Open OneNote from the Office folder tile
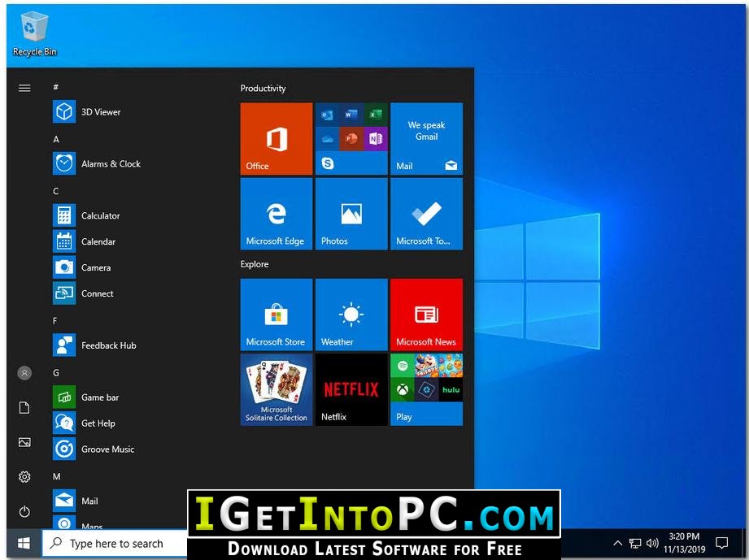 click(x=376, y=139)
